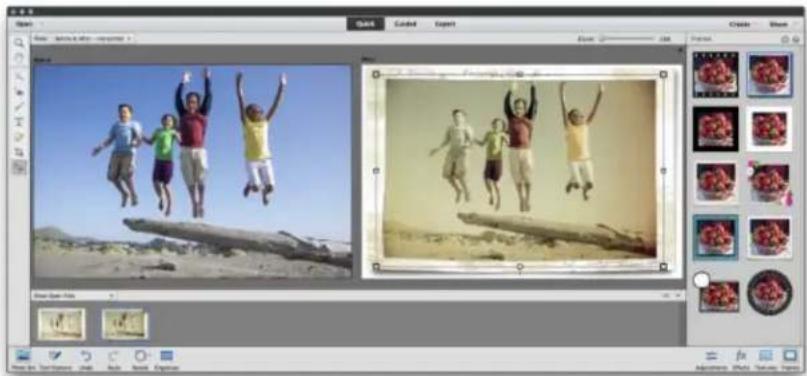Apply the round dark plate frame
The image size is (807, 376).
pyautogui.click(x=769, y=292)
